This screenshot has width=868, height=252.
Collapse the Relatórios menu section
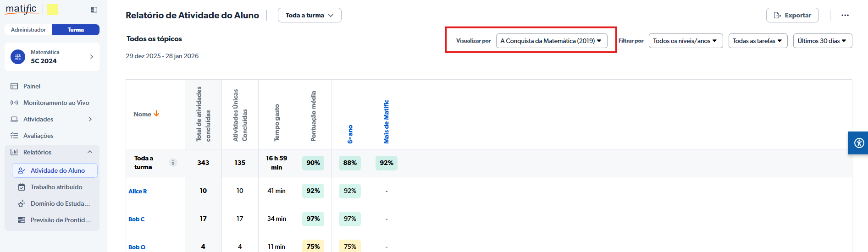(x=90, y=152)
